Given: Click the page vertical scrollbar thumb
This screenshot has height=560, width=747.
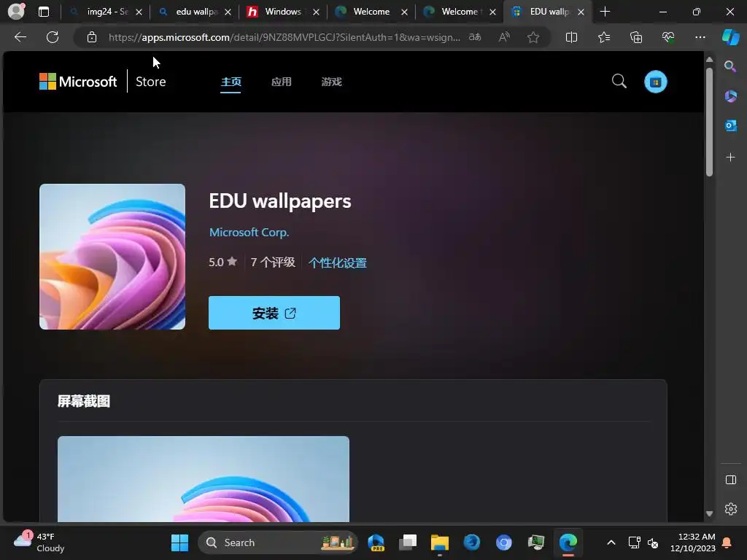Looking at the screenshot, I should point(709,122).
